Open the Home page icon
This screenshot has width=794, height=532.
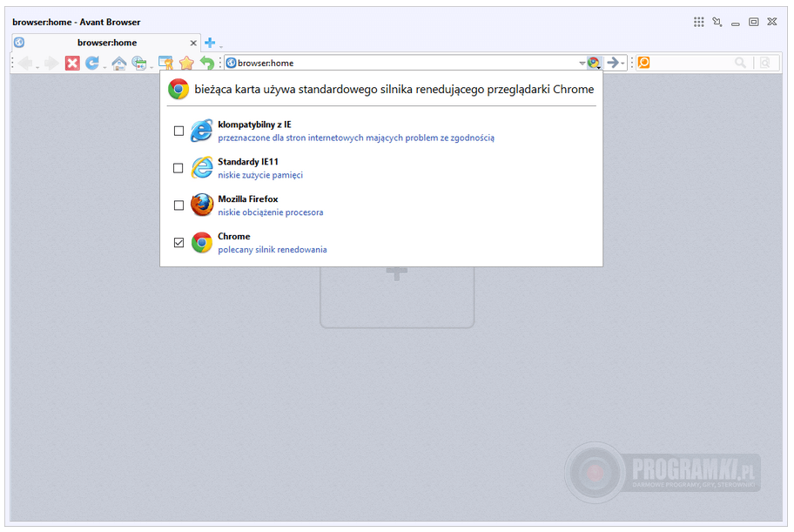(x=119, y=64)
